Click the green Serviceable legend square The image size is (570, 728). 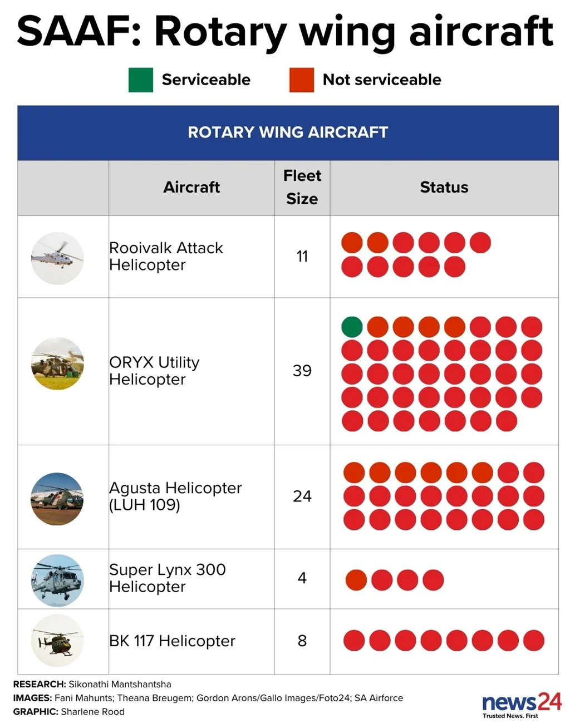coord(141,80)
